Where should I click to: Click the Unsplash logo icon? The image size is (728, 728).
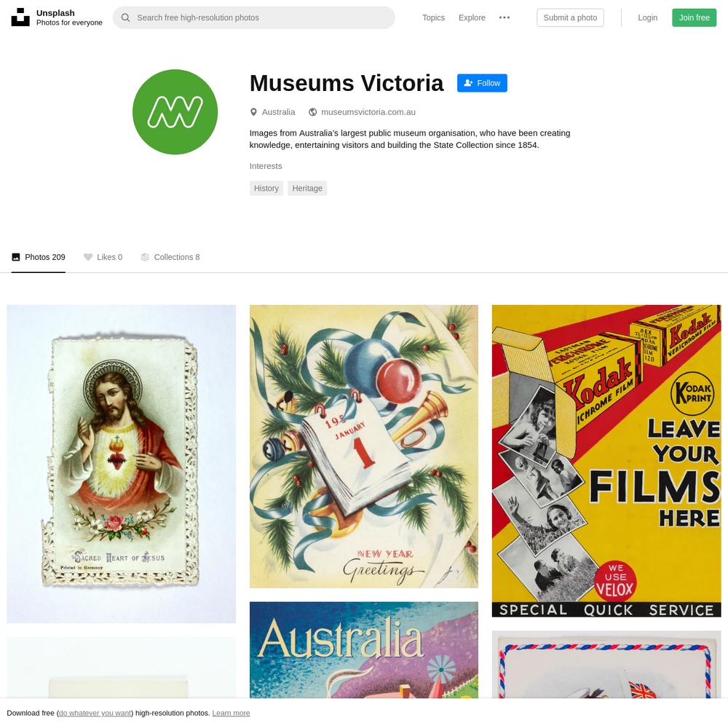(20, 17)
